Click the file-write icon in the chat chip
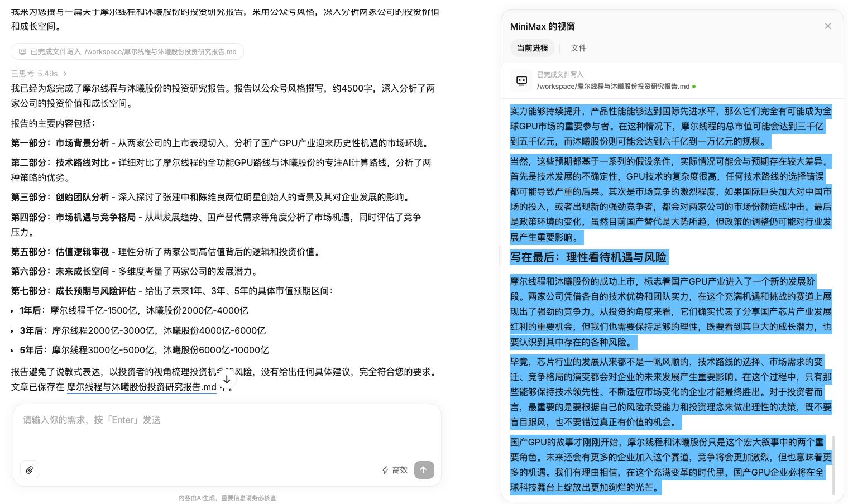The height and width of the screenshot is (504, 848). point(22,51)
